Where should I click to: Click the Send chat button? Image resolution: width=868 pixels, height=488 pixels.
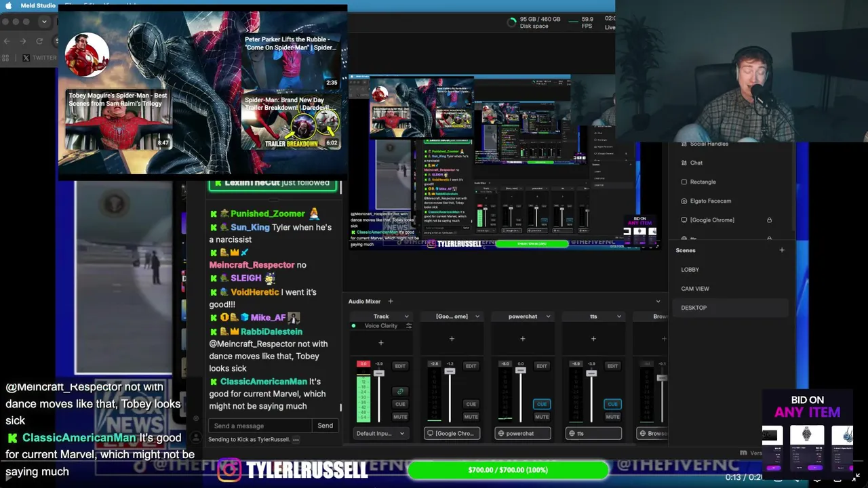point(325,426)
